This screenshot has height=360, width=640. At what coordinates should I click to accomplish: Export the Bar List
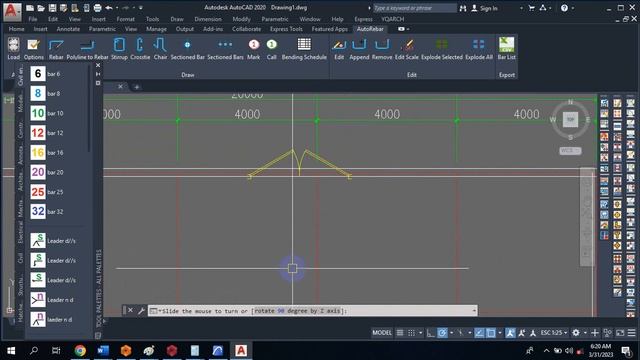tap(507, 49)
